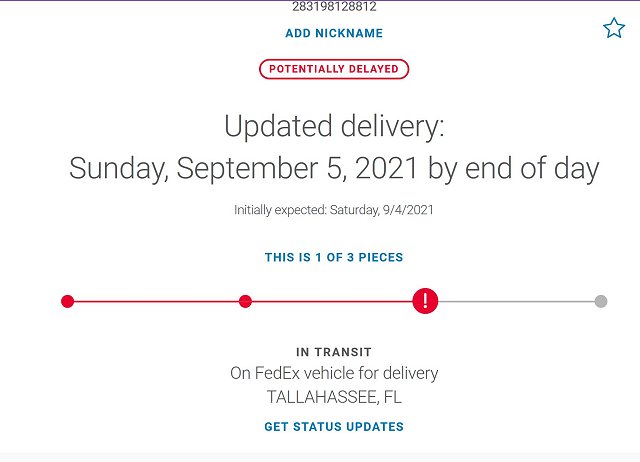Click the POTENTIALLY DELAYED status badge
640x462 pixels.
(334, 69)
